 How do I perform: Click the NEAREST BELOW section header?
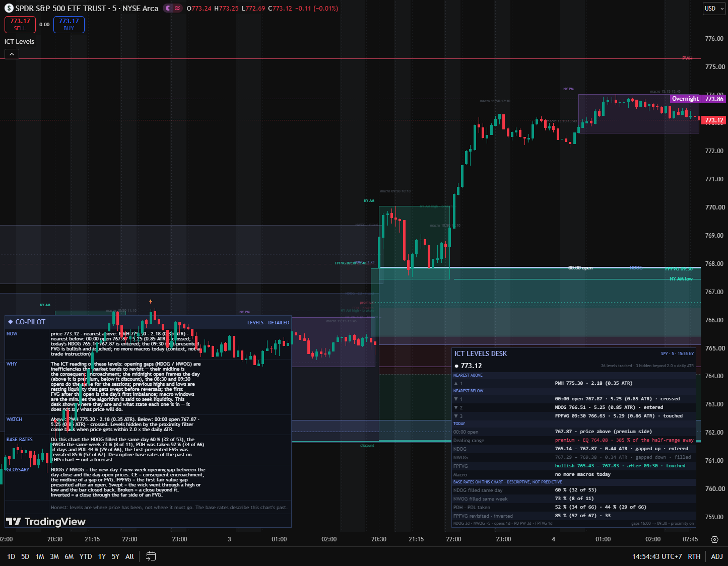tap(468, 391)
